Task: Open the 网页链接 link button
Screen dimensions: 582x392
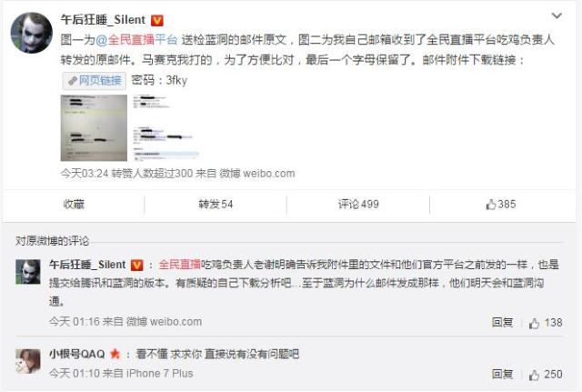Action: pos(95,81)
